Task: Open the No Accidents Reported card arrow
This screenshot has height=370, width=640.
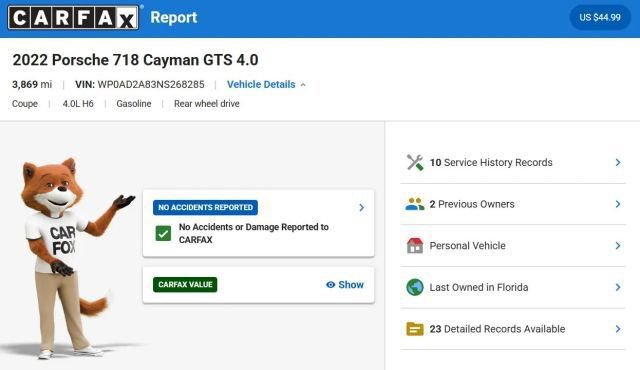Action: click(362, 208)
